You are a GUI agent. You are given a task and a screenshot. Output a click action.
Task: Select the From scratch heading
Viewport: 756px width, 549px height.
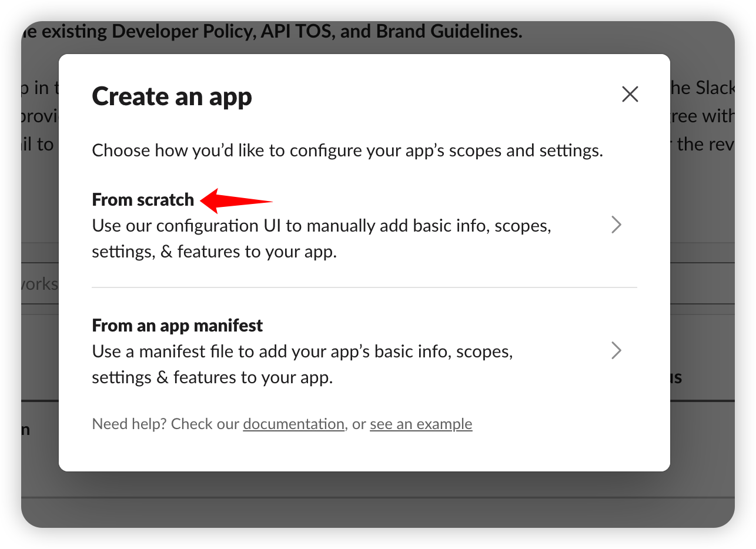pyautogui.click(x=143, y=200)
